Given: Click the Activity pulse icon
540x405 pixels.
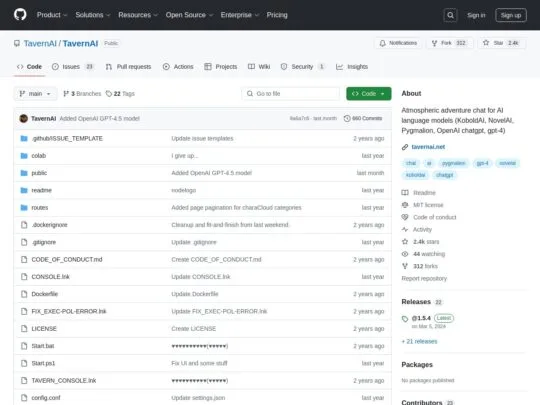Looking at the screenshot, I should [405, 229].
